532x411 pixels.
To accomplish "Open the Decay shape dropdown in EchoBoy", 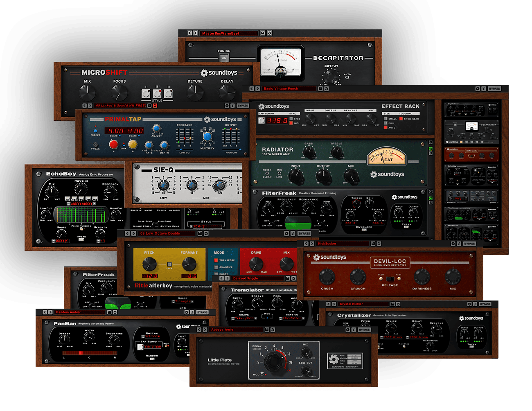I will [61, 241].
